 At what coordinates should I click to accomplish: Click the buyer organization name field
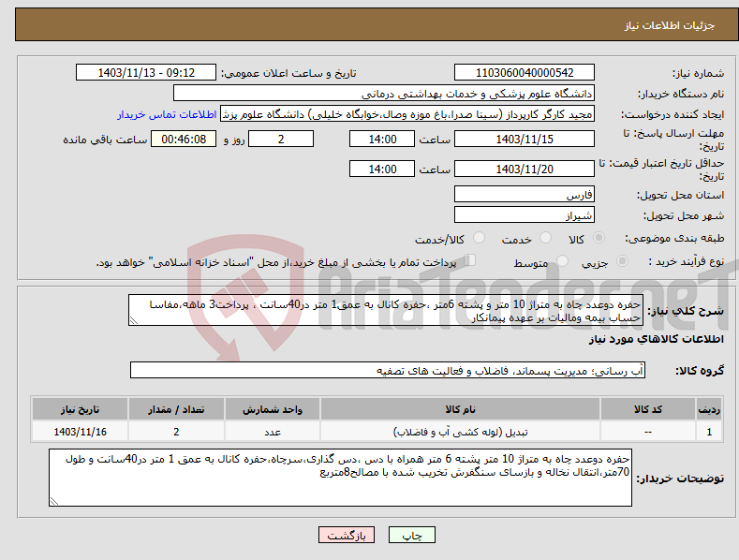(x=384, y=94)
